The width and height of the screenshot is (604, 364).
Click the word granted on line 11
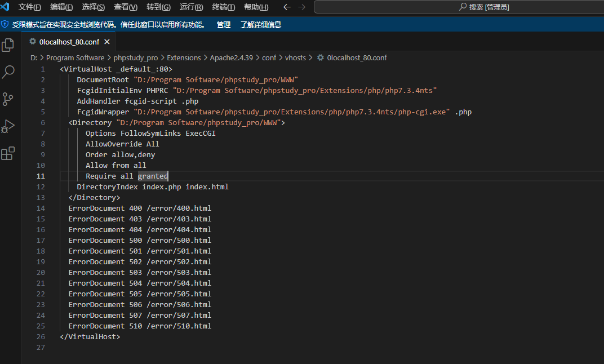click(x=153, y=176)
